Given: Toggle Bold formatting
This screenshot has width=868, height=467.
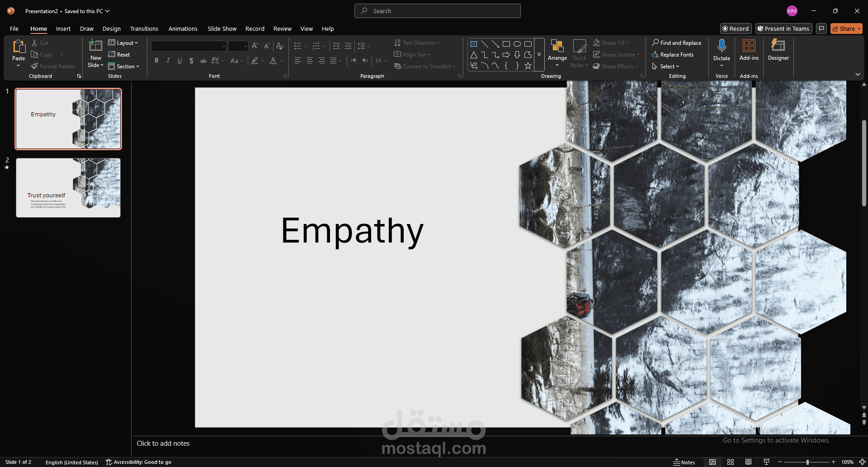Looking at the screenshot, I should pos(156,60).
